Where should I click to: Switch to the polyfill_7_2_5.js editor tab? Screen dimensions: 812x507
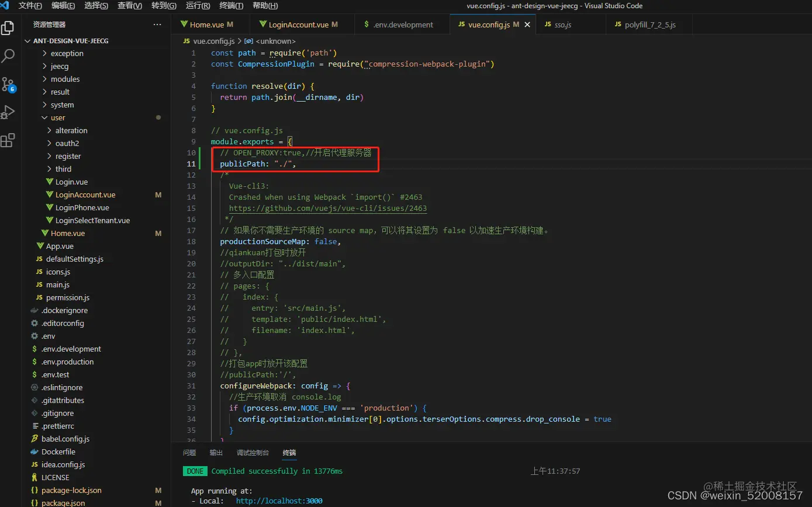(649, 25)
